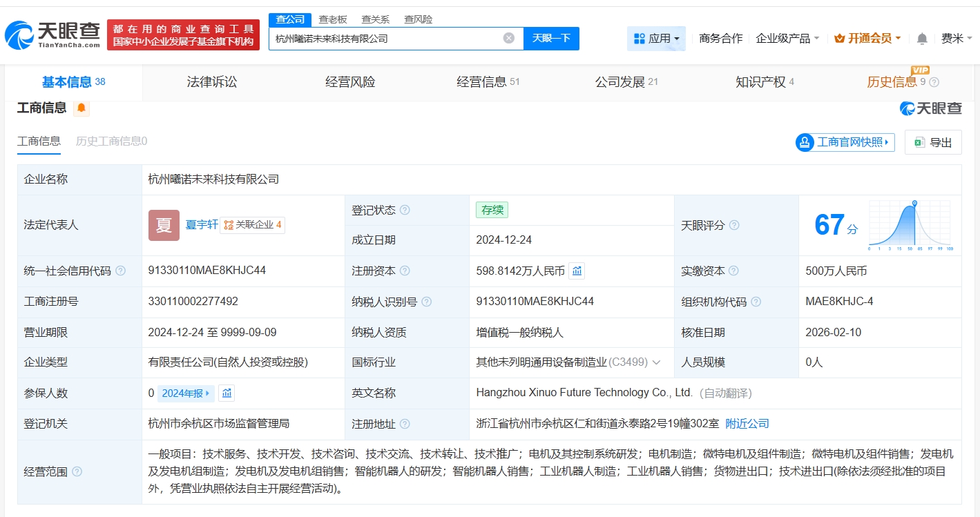Screen dimensions: 980x517
Task: Click help icon next to 经营范围
Action: pos(77,471)
